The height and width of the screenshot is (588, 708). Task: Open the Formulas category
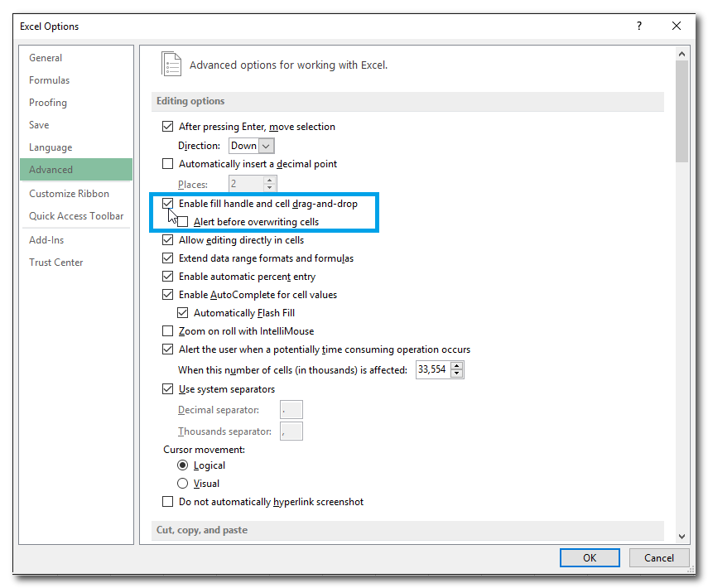pyautogui.click(x=49, y=80)
